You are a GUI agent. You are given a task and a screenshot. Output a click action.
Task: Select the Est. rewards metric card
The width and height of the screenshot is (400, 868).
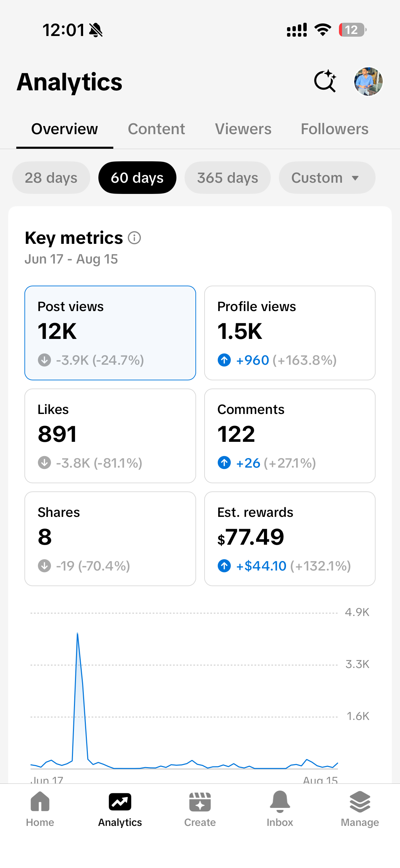pyautogui.click(x=290, y=539)
